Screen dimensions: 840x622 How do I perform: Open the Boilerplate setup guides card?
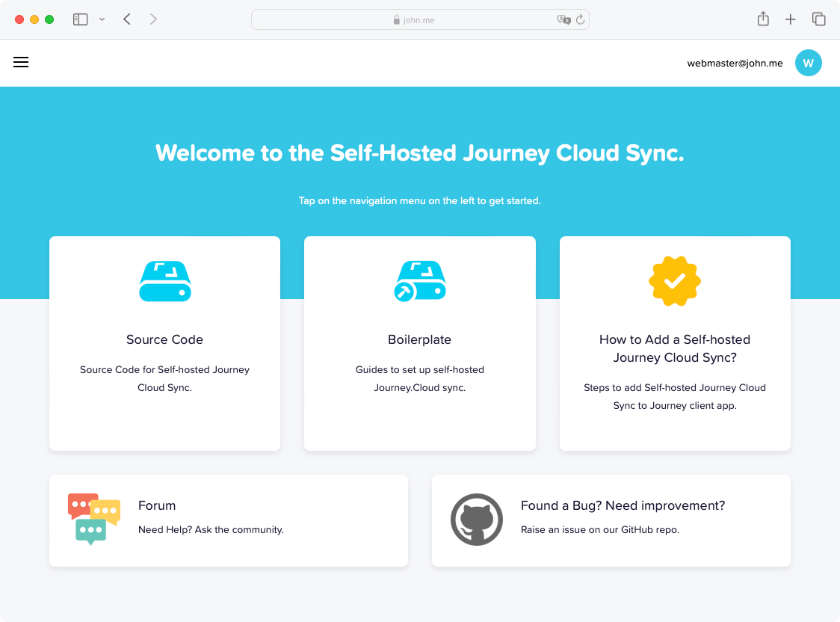click(x=419, y=343)
